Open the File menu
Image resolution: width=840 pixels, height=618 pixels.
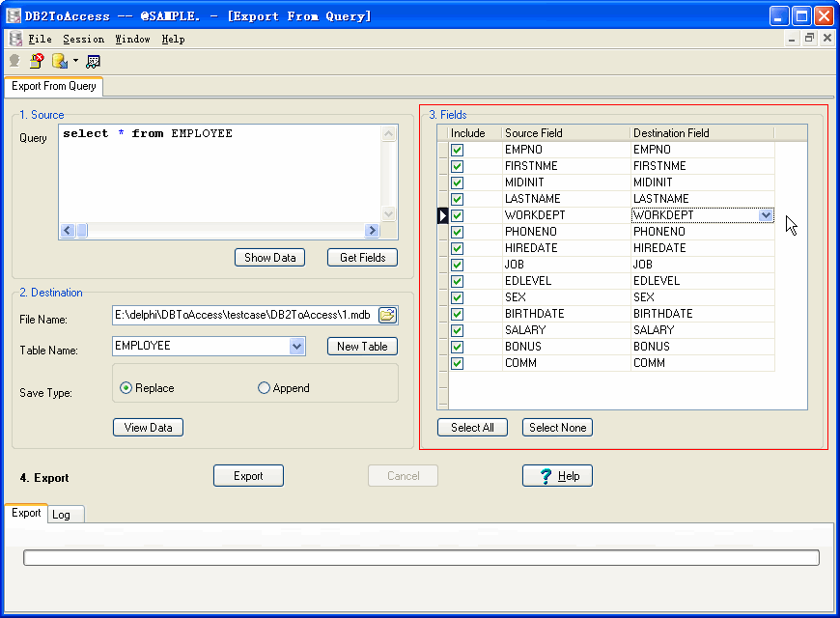[40, 40]
